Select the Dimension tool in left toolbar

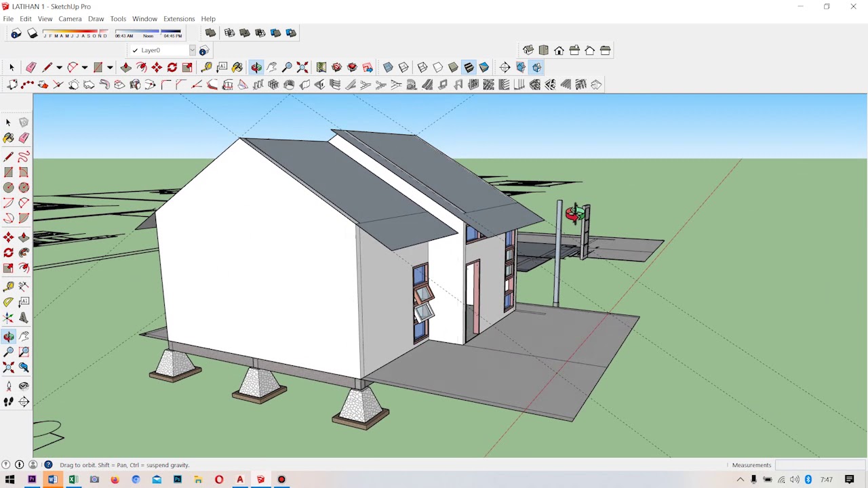tap(24, 285)
